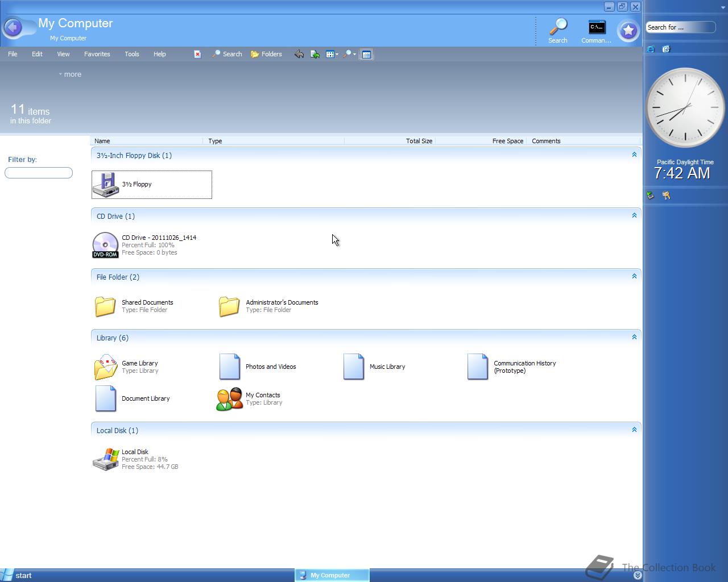This screenshot has width=728, height=582.
Task: Open the Tools menu
Action: (132, 55)
